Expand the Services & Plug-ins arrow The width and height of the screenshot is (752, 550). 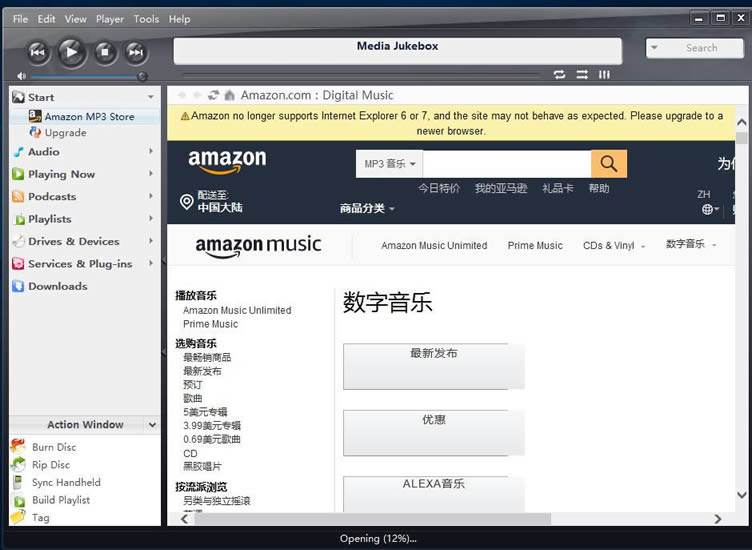click(x=151, y=263)
